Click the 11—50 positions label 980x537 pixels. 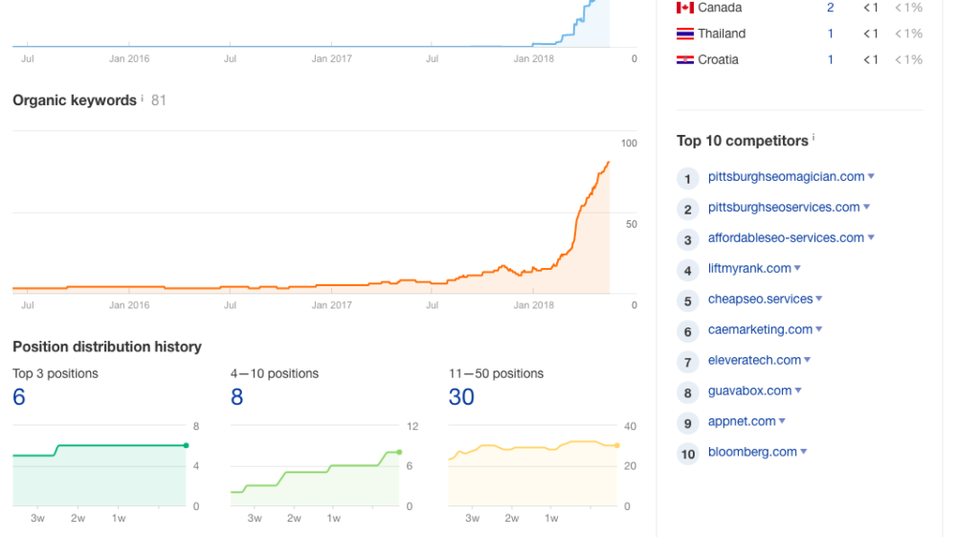(497, 374)
